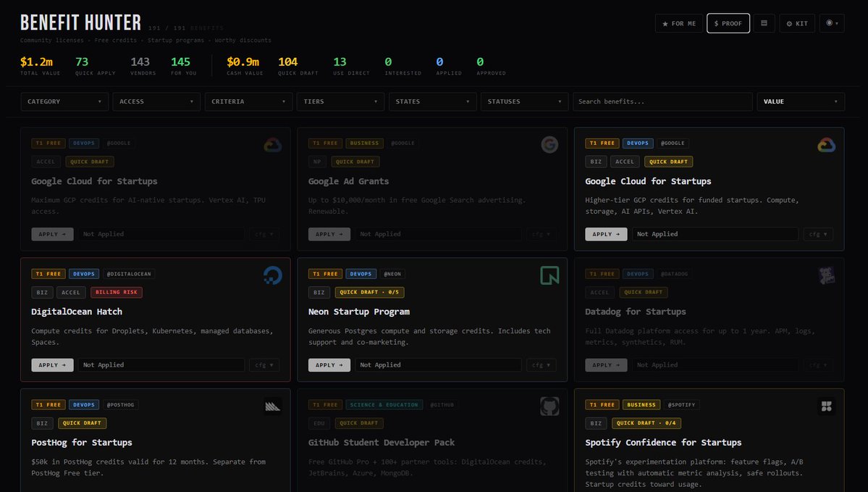Click the Google Cloud logo on Maximum GCP credits card
The height and width of the screenshot is (492, 868).
272,145
